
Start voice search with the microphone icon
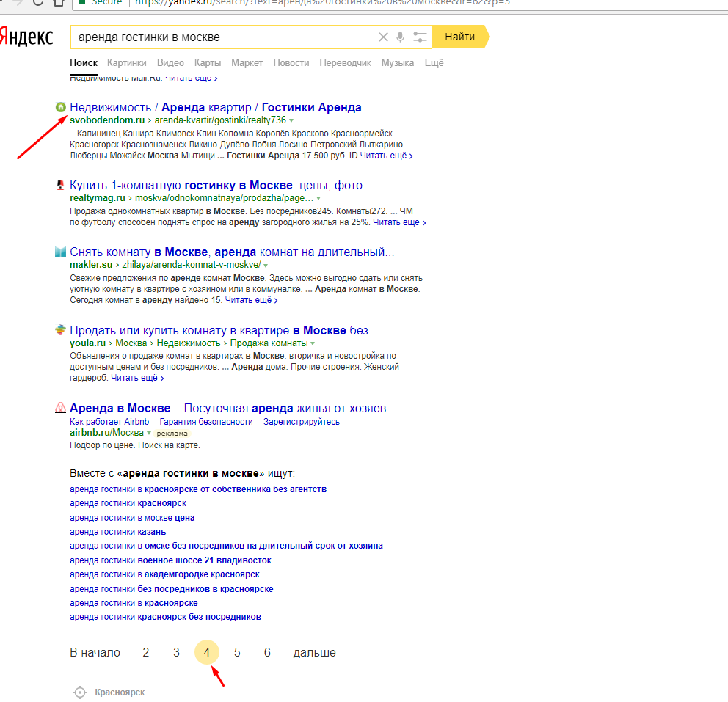pyautogui.click(x=400, y=37)
